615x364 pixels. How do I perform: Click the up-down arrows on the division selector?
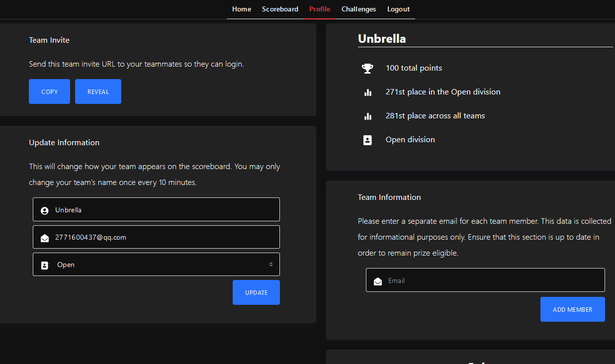tap(271, 264)
